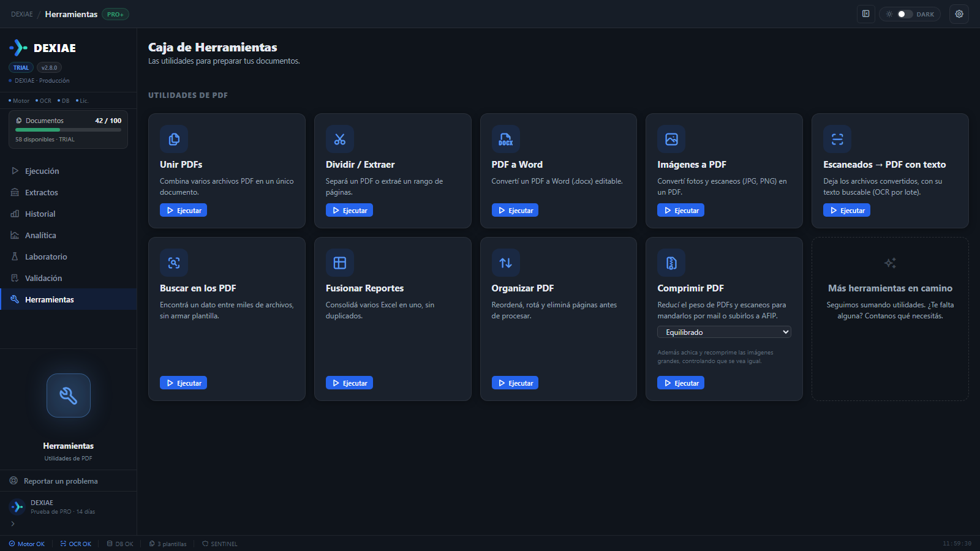Click the scan icon for Escaneados a PDF con texto
Viewport: 980px width, 551px height.
pyautogui.click(x=837, y=139)
